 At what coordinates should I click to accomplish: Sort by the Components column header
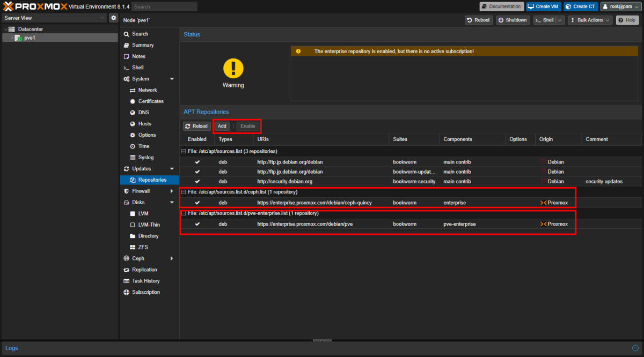pyautogui.click(x=472, y=139)
